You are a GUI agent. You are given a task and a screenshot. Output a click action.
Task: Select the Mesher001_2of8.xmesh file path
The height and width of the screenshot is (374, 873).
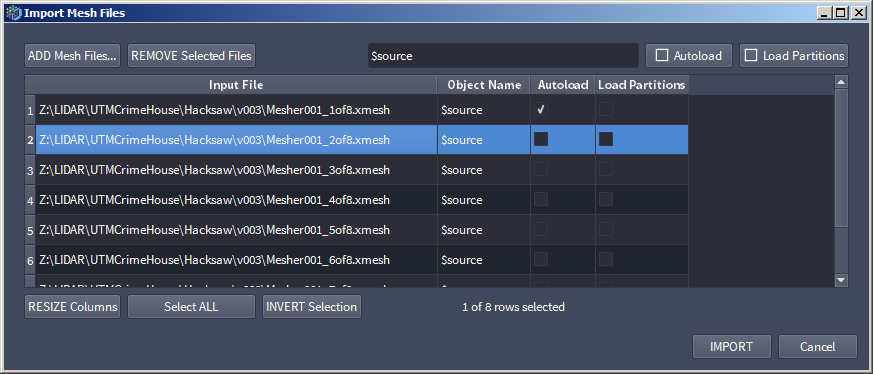pyautogui.click(x=236, y=140)
